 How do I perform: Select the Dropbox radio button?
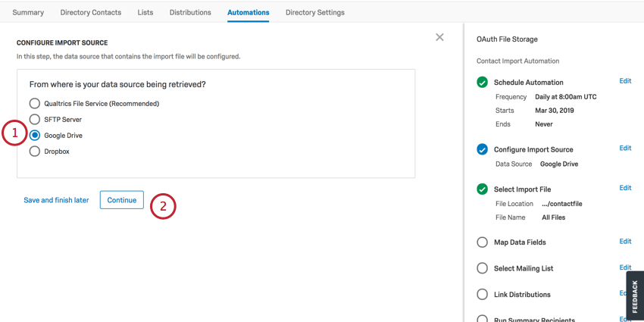(x=35, y=151)
